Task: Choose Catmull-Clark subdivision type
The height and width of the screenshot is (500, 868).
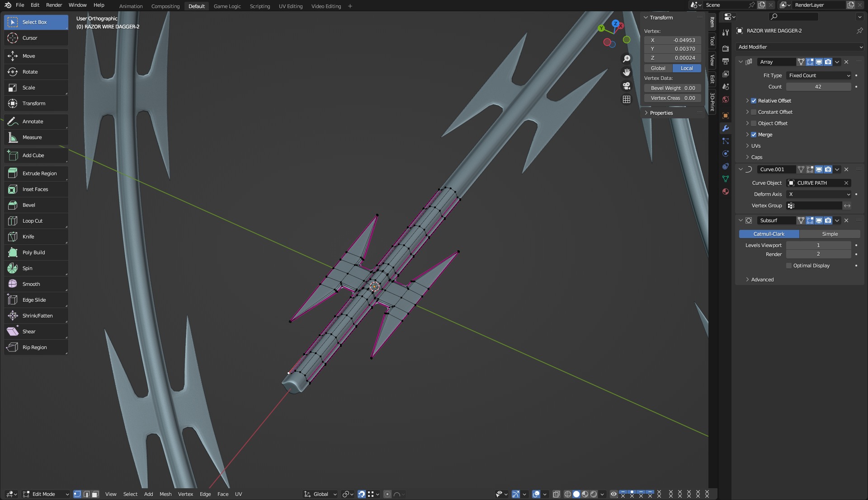Action: click(769, 234)
